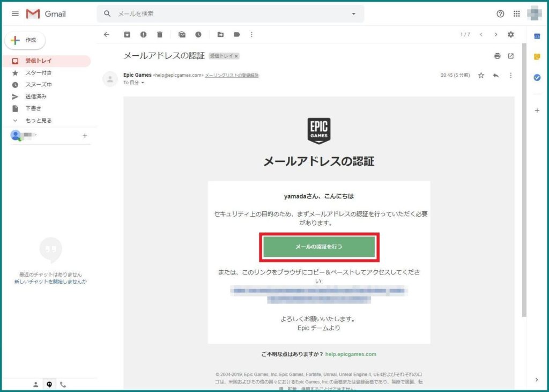Viewport: 549px width, 392px height.
Task: Open the phone calls tab
Action: [63, 384]
